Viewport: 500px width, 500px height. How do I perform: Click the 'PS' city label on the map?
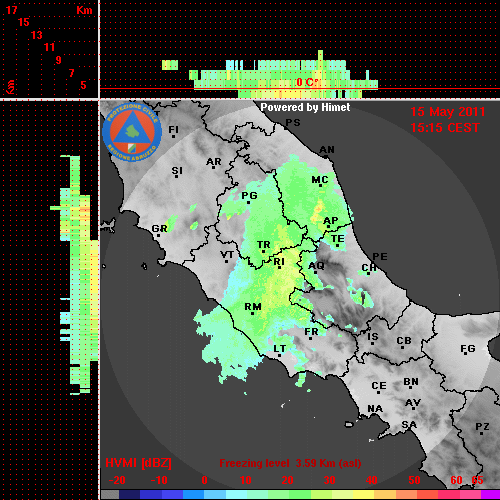tap(293, 123)
